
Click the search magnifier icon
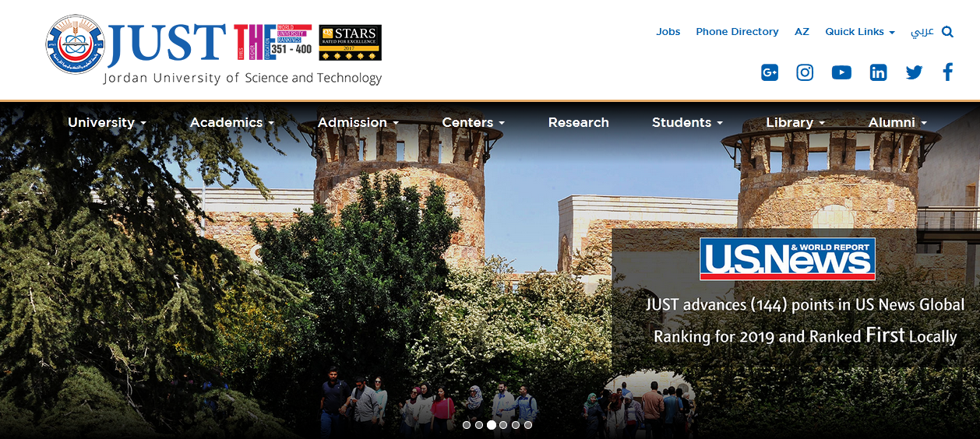(x=947, y=32)
